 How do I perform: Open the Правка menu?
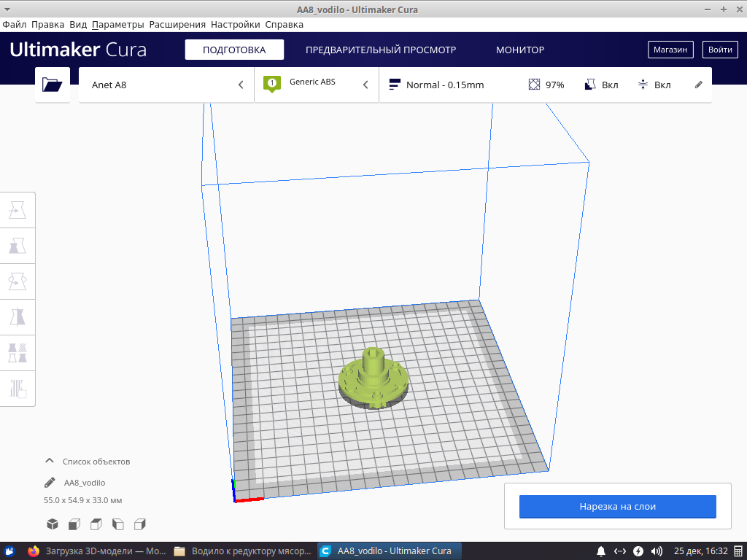(x=47, y=24)
